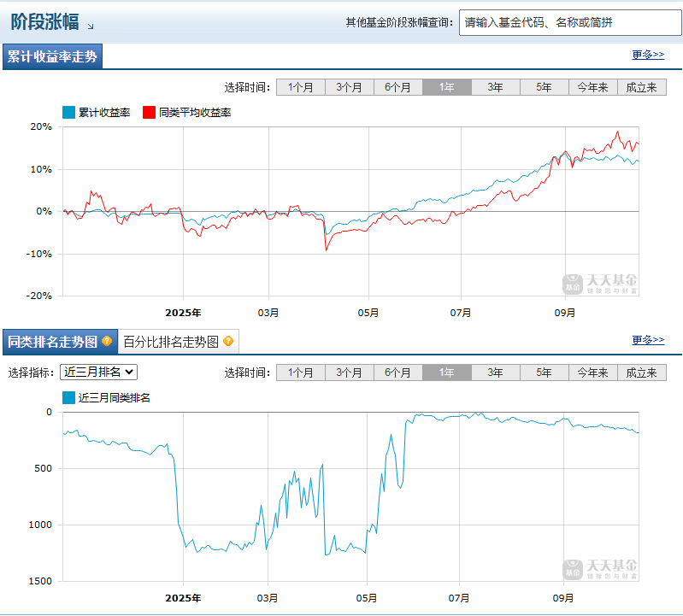Select 1年 range for return chart
The height and width of the screenshot is (616, 683).
pos(447,87)
